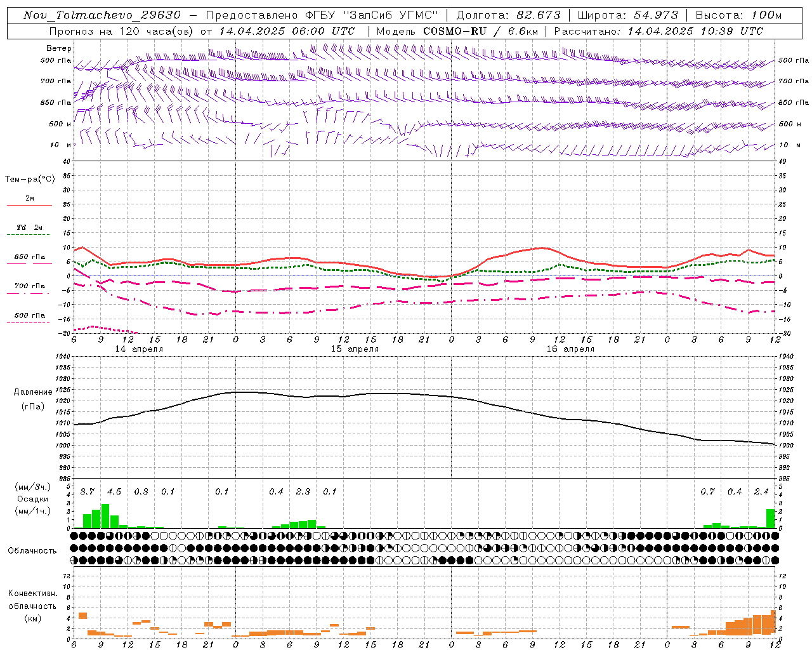
Task: Click the Конвективн. облачность label
Action: coord(32,599)
